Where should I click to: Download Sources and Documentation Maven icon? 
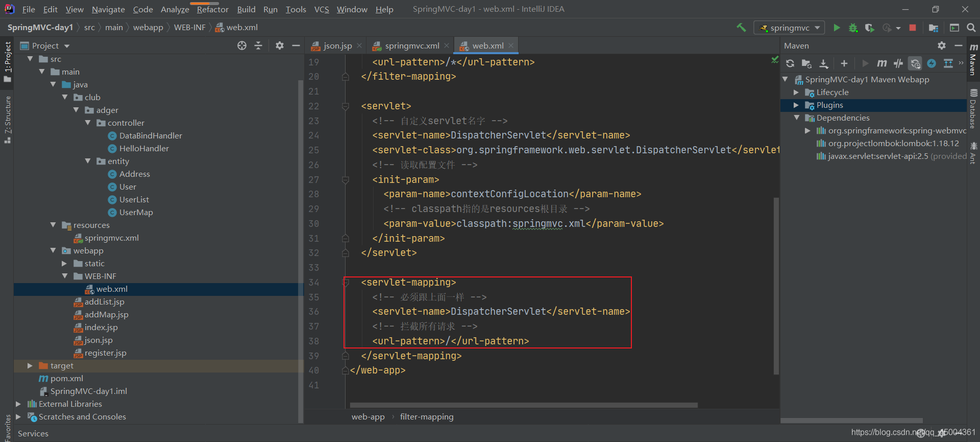(824, 63)
